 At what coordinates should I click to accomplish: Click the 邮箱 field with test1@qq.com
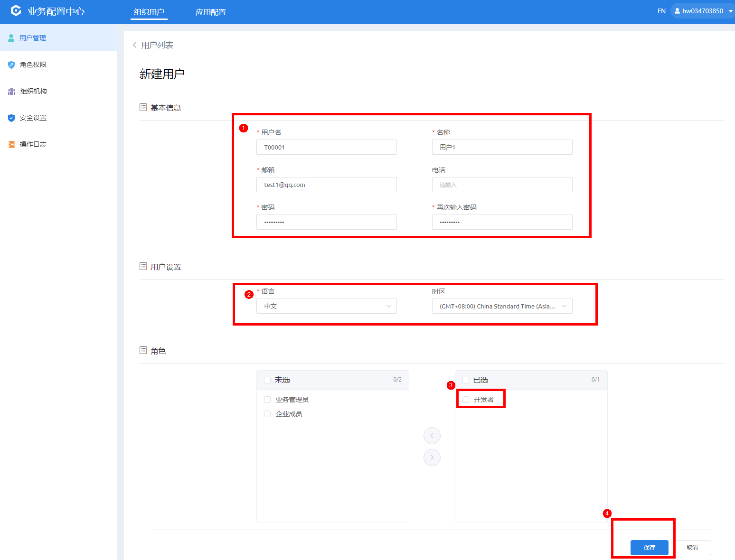pyautogui.click(x=327, y=185)
